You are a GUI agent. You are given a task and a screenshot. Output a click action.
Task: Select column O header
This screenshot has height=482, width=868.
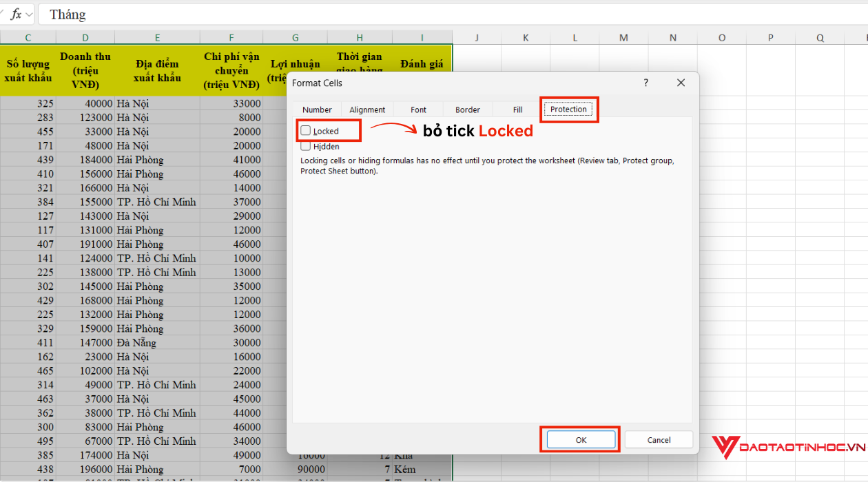tap(722, 38)
